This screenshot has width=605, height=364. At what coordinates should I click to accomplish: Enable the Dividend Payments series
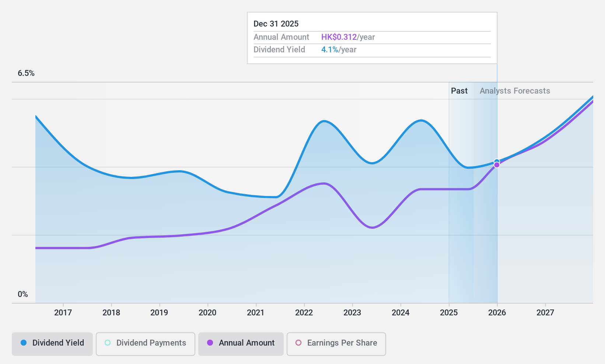click(145, 344)
